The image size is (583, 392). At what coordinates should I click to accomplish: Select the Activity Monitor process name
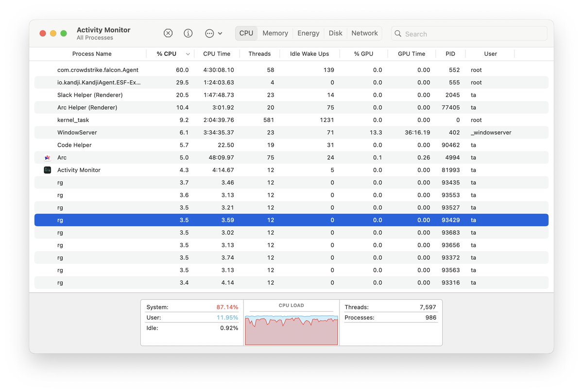(79, 170)
